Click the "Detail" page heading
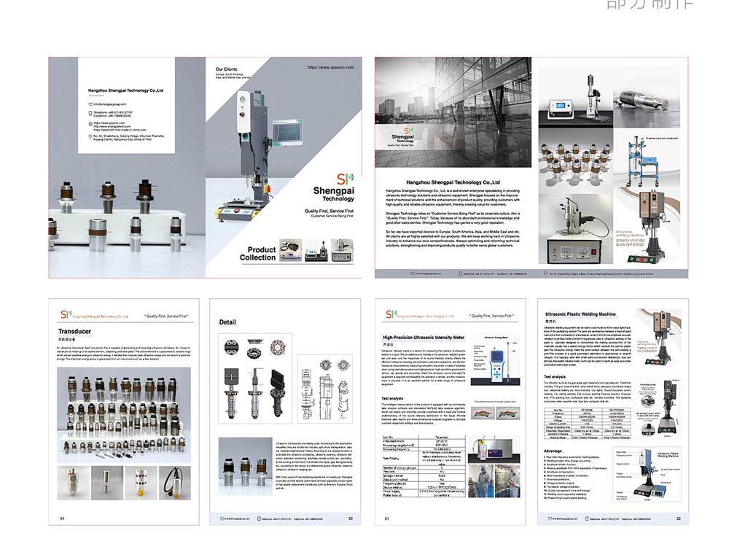 pos(227,322)
